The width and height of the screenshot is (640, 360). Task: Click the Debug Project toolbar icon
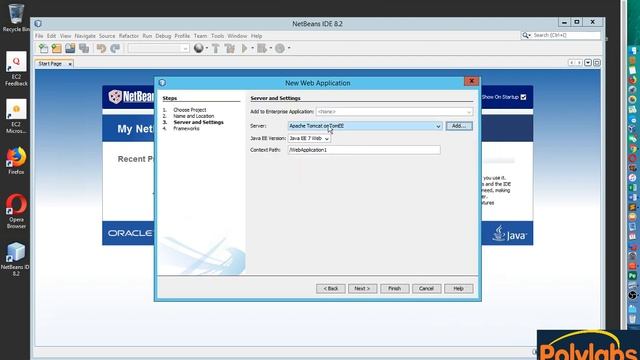[x=262, y=49]
